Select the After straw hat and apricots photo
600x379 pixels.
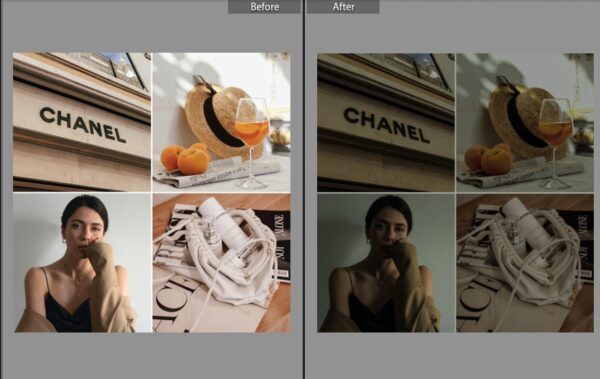coord(525,122)
